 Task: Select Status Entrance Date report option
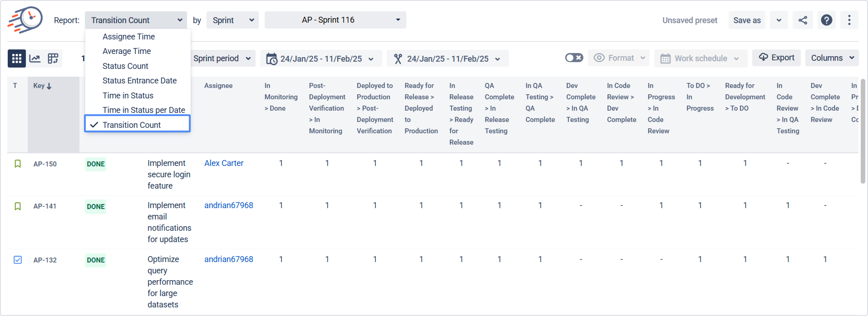tap(139, 81)
